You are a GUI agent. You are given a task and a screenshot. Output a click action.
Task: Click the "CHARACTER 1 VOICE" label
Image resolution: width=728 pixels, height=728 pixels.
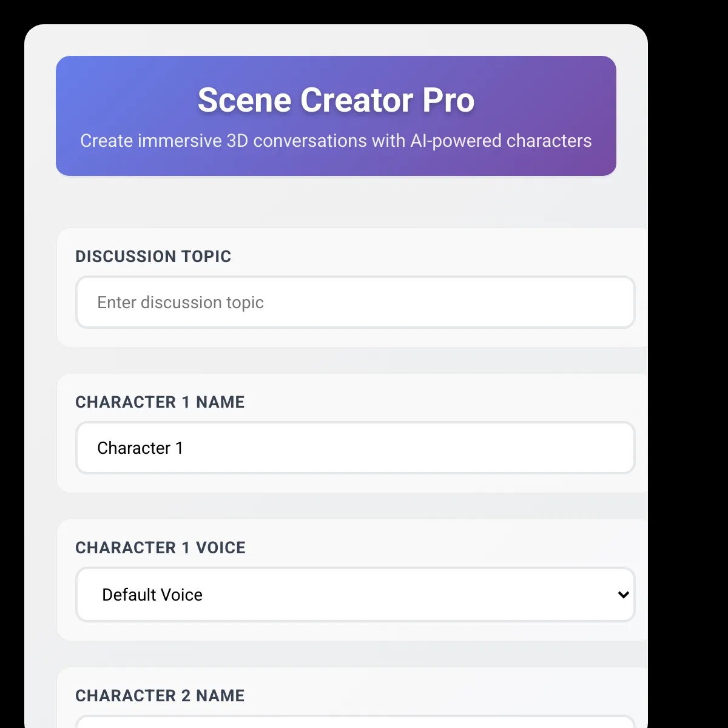pyautogui.click(x=161, y=548)
